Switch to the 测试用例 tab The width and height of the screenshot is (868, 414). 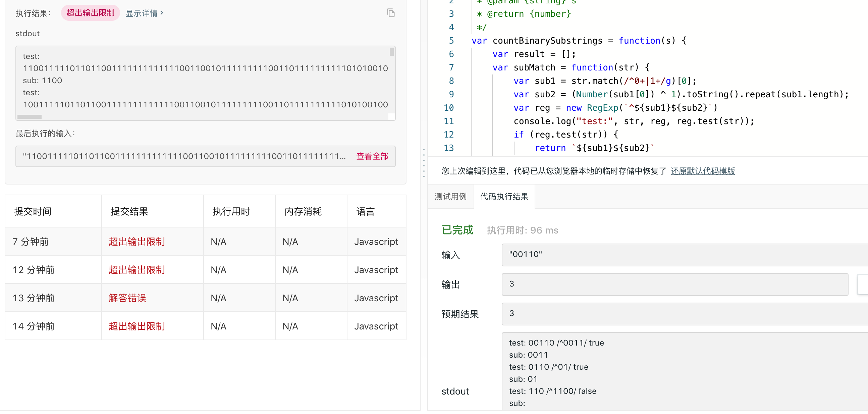click(x=450, y=196)
